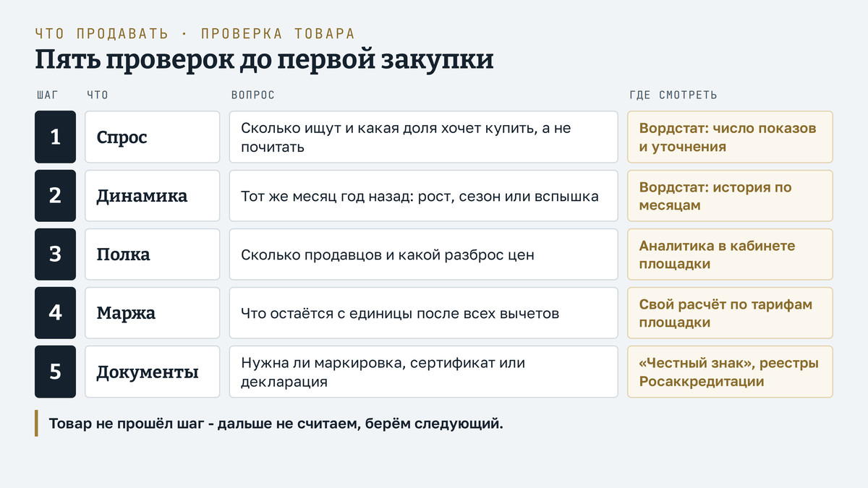The image size is (868, 488).
Task: Click the "Полка" cell
Action: (152, 254)
